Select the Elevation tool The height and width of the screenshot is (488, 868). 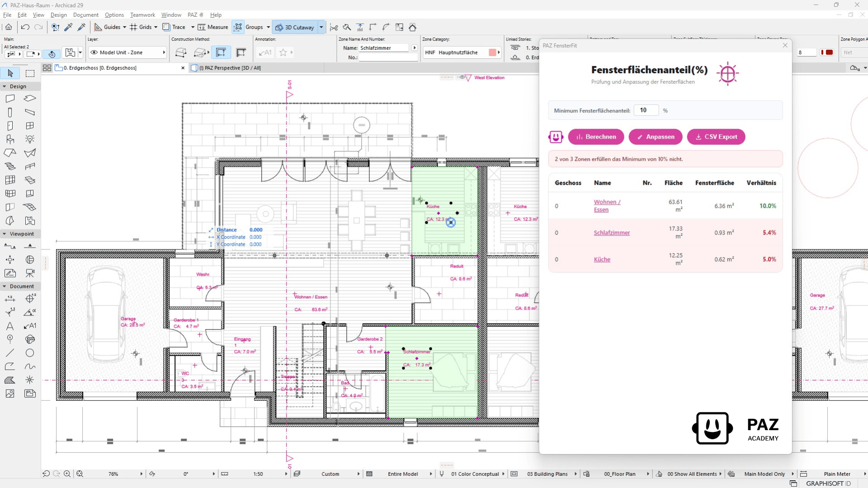[x=30, y=246]
